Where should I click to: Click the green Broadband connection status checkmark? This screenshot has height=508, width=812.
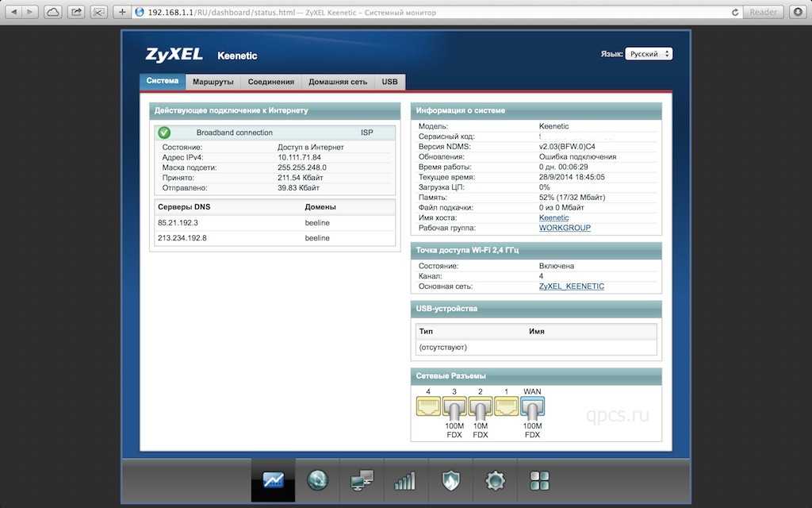click(x=164, y=133)
